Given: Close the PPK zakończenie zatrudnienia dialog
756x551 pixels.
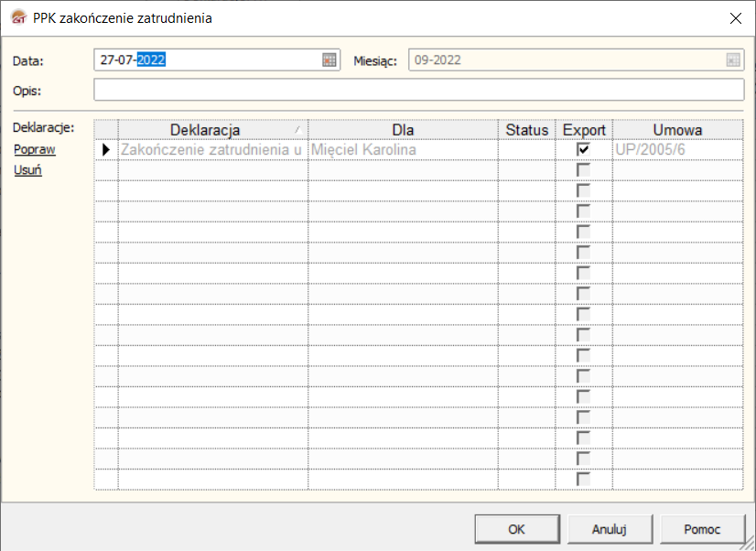Looking at the screenshot, I should click(735, 18).
